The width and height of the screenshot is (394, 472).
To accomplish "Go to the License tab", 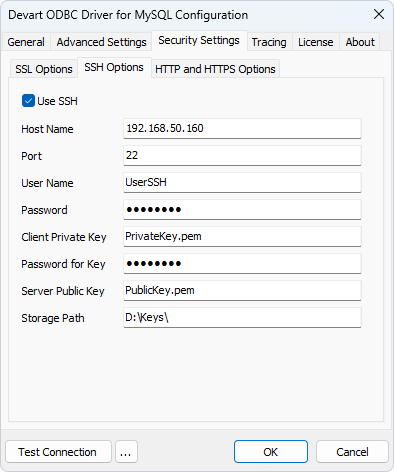I will tap(316, 42).
